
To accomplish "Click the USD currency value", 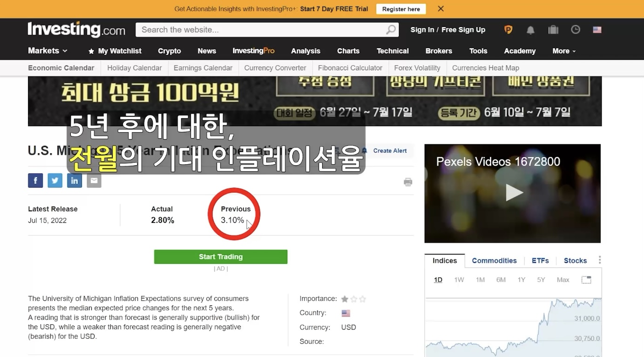I will 348,327.
